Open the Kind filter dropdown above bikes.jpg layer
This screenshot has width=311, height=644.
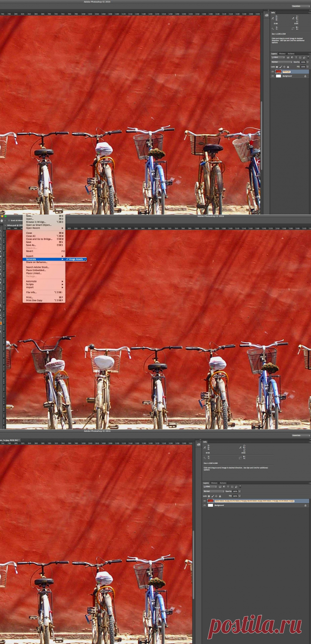(x=278, y=58)
